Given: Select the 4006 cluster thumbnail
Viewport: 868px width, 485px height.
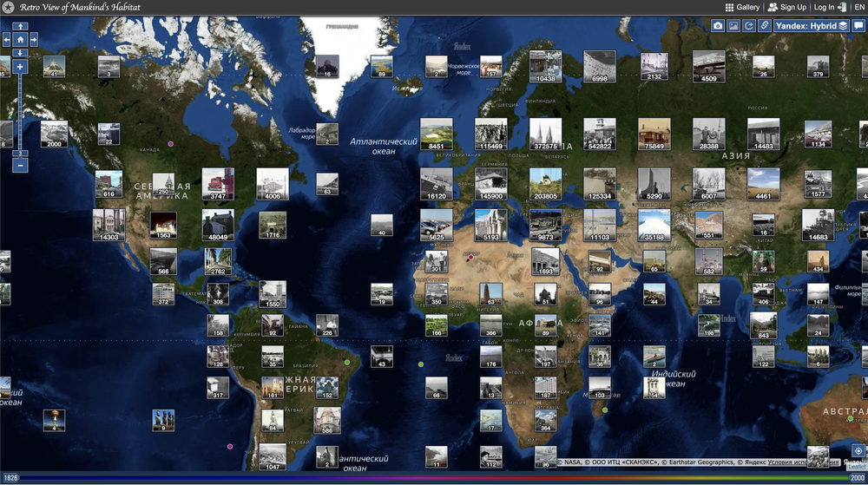Looking at the screenshot, I should [x=273, y=184].
